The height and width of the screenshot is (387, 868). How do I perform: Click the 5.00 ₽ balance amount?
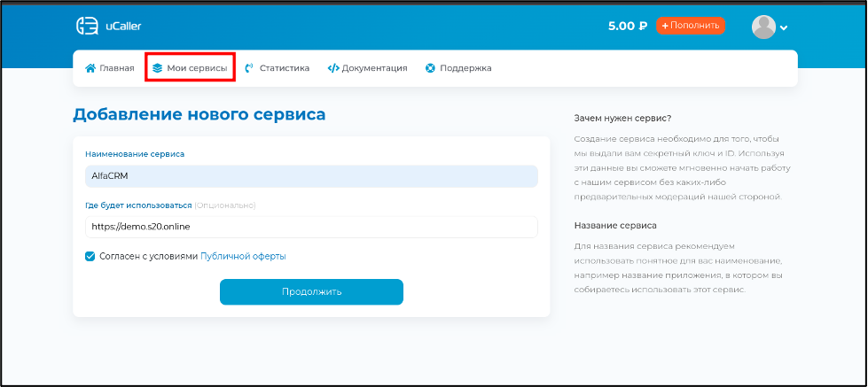[628, 26]
